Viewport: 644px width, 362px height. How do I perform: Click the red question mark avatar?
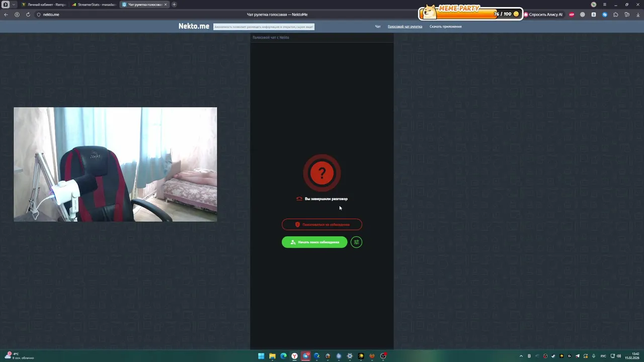[322, 173]
